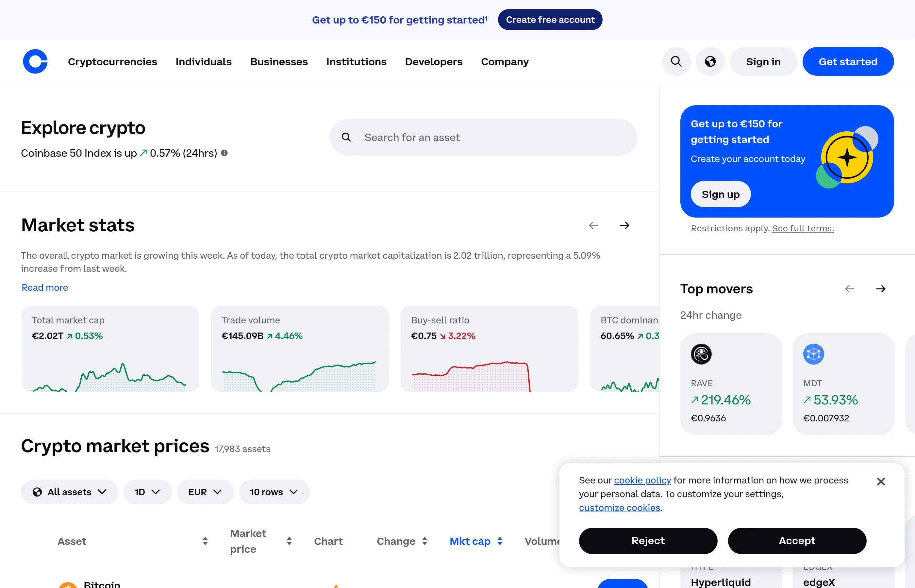
Task: Click the edgeX card title
Action: [x=819, y=582]
